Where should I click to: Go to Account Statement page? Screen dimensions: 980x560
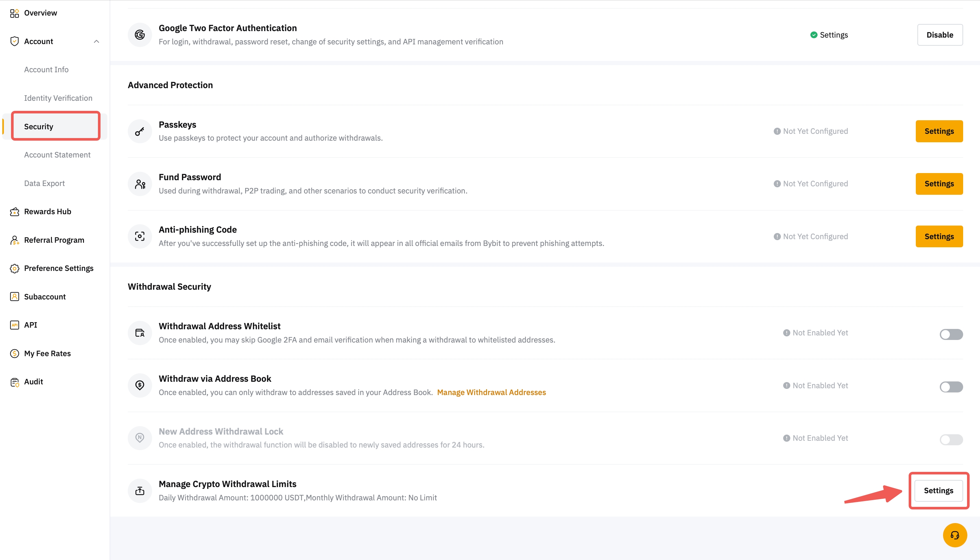[x=57, y=155]
